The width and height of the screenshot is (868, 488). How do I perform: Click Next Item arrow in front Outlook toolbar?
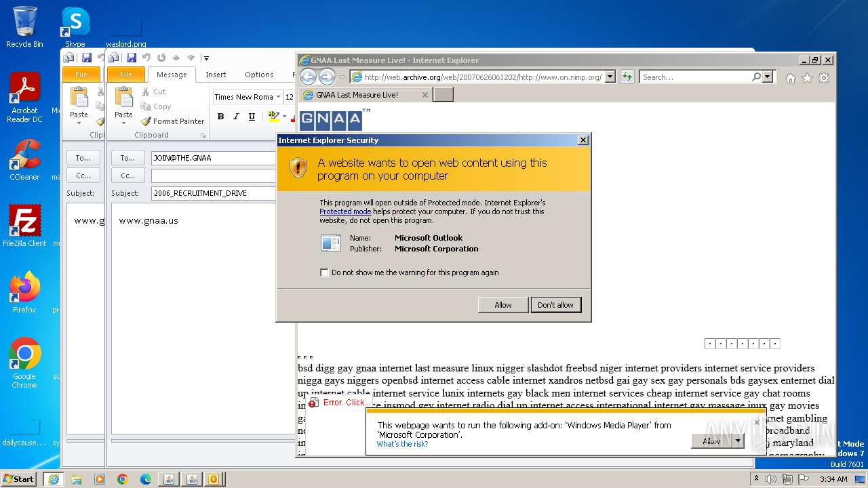pos(191,58)
